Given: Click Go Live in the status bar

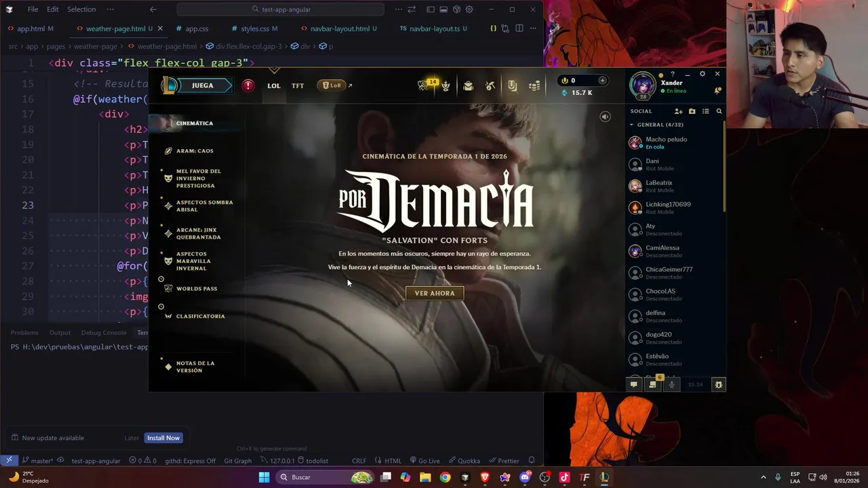Looking at the screenshot, I should coord(424,461).
